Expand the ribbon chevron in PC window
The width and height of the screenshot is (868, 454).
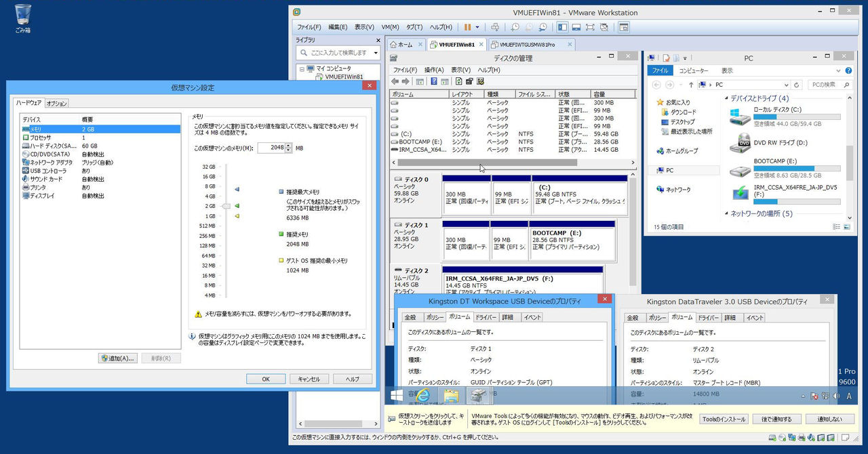[x=838, y=70]
